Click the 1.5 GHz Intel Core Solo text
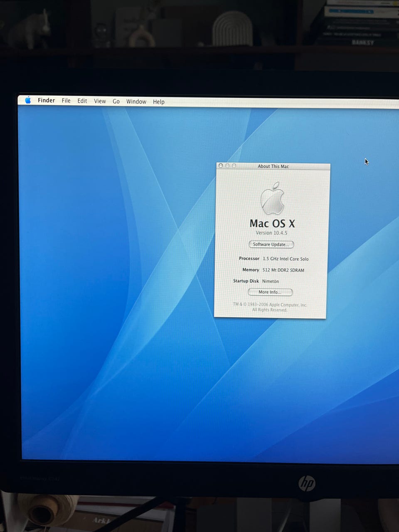This screenshot has width=399, height=532. (286, 259)
